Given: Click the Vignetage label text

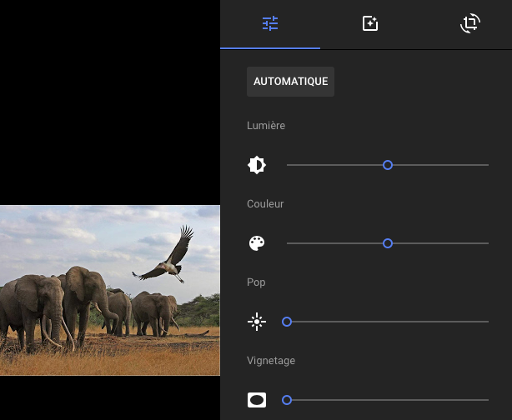Looking at the screenshot, I should click(x=271, y=361).
